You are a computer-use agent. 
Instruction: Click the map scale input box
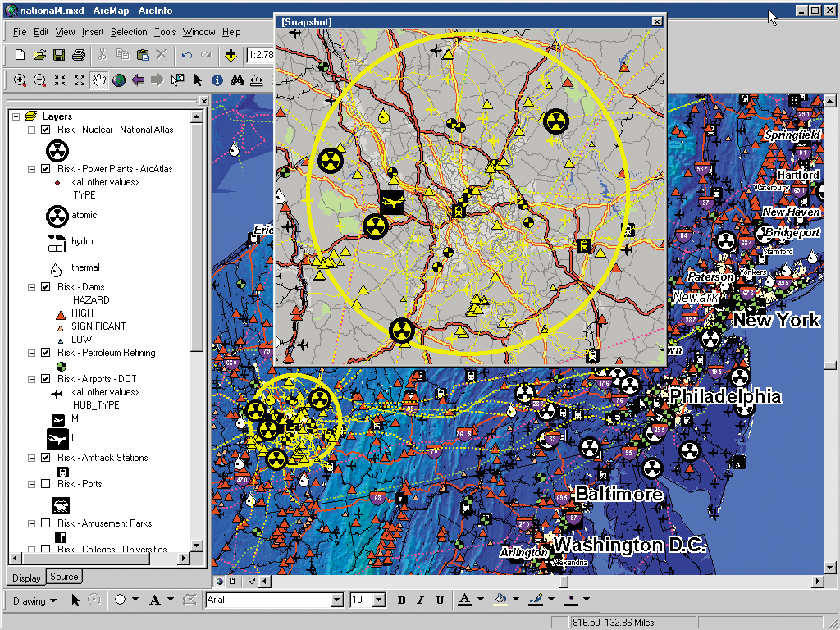coord(261,55)
